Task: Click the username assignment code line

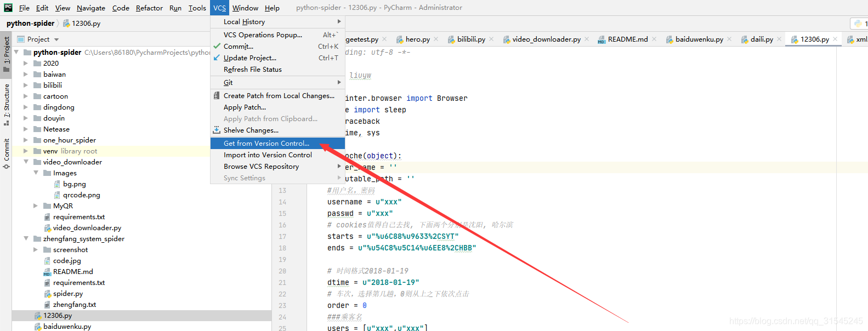Action: (x=364, y=202)
